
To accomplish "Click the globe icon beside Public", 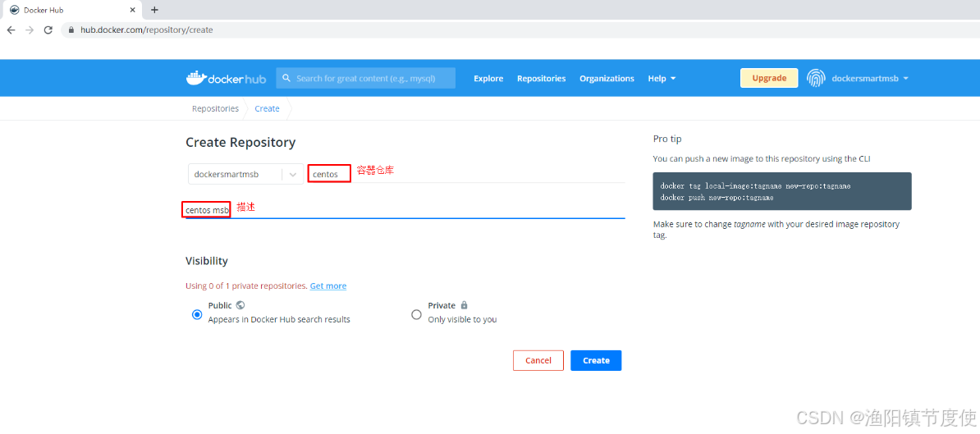I will point(240,305).
